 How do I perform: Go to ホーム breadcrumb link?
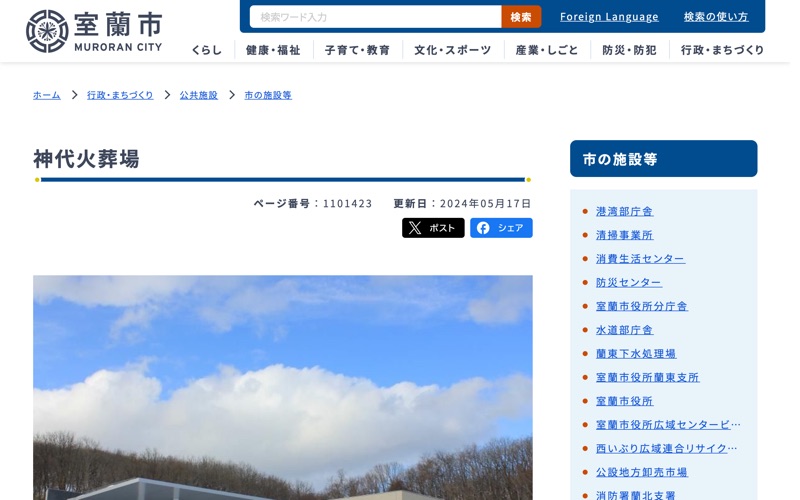click(x=47, y=95)
